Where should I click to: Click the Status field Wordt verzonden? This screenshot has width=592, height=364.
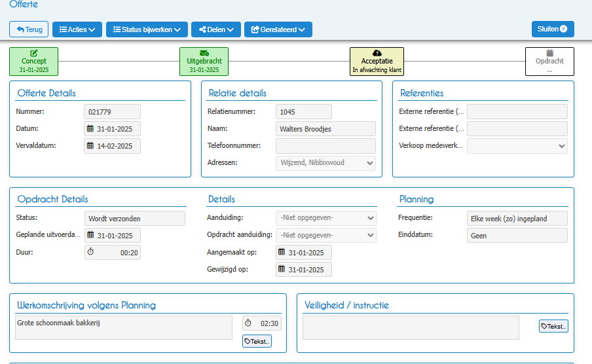[135, 218]
